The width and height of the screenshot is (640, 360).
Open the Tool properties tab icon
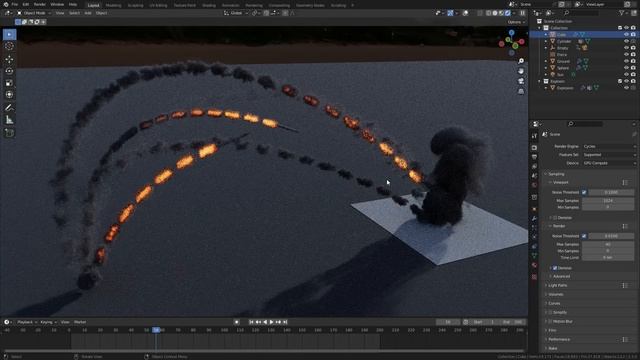pyautogui.click(x=534, y=136)
